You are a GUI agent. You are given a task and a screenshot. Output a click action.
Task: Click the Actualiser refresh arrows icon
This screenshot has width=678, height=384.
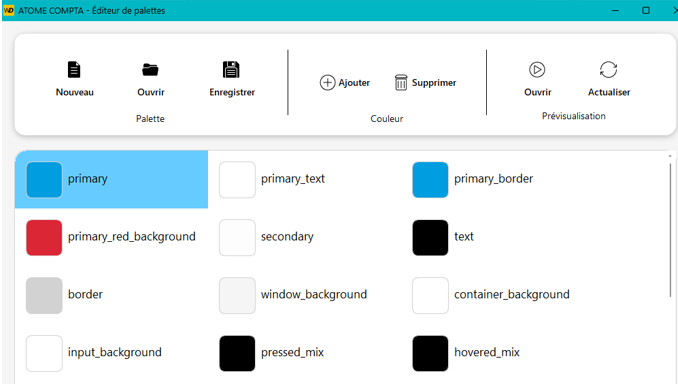coord(608,70)
